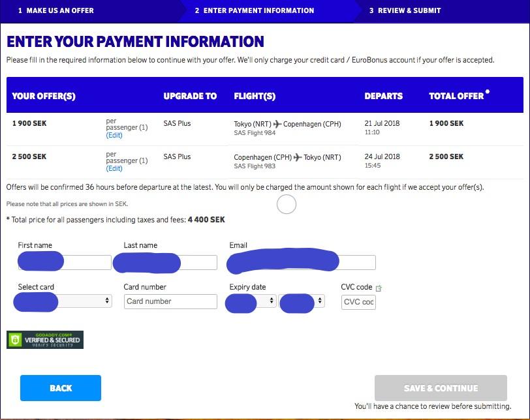Screen dimensions: 530x420
Task: Click the Total Offer column header
Action: point(457,96)
